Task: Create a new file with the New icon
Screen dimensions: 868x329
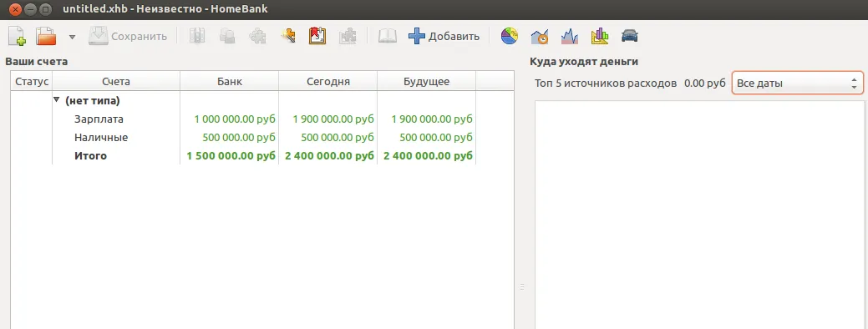Action: tap(18, 37)
